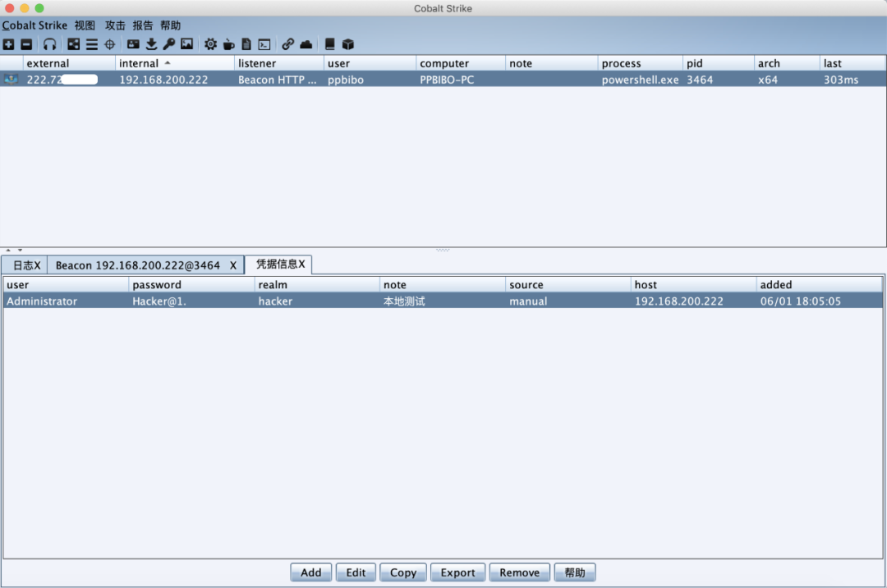887x588 pixels.
Task: Open the 帮助 menu in the menu bar
Action: pos(170,25)
